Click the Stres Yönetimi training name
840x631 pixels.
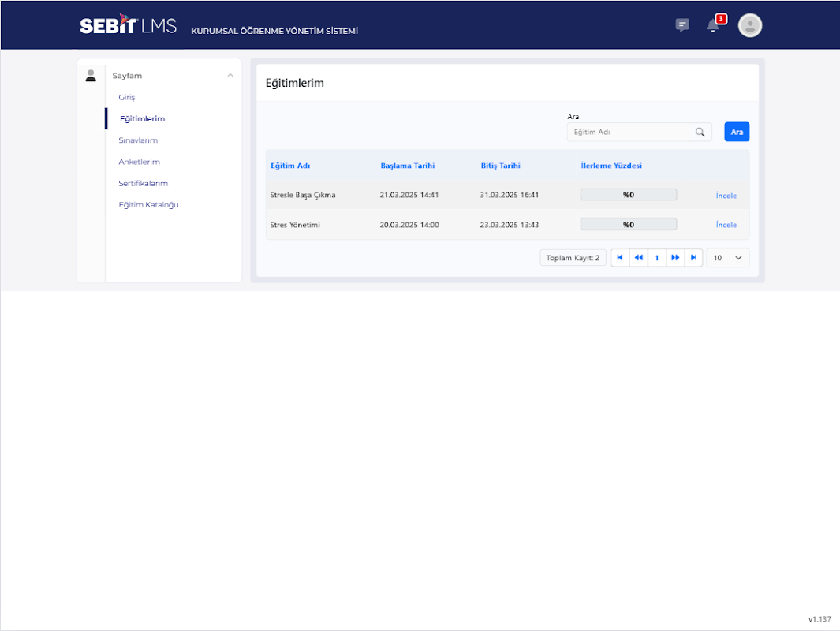295,225
